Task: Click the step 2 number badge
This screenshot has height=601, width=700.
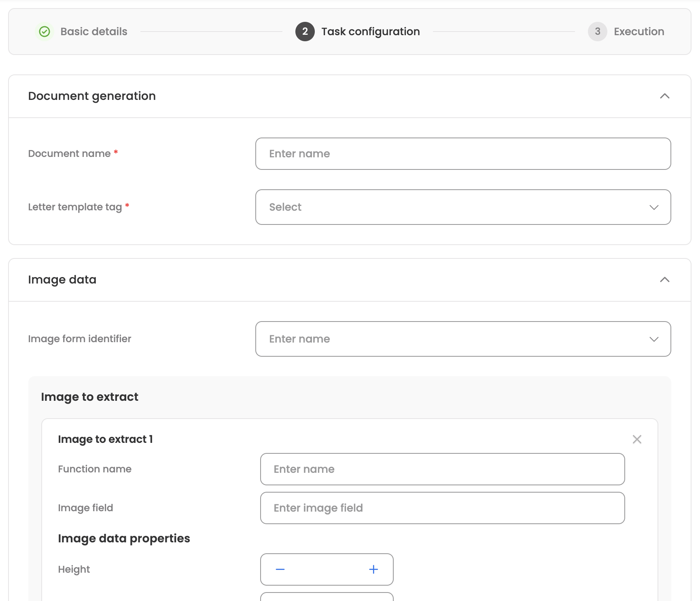Action: pyautogui.click(x=305, y=32)
